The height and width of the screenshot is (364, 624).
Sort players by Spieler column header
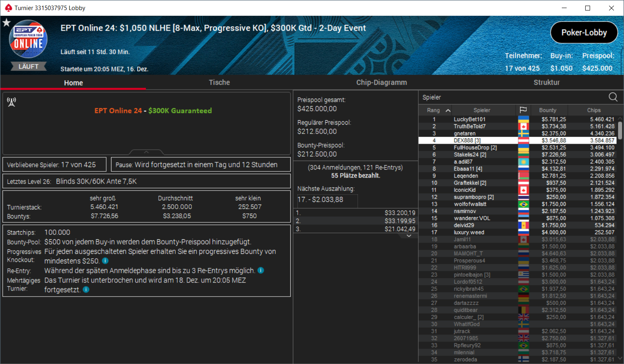coord(482,110)
